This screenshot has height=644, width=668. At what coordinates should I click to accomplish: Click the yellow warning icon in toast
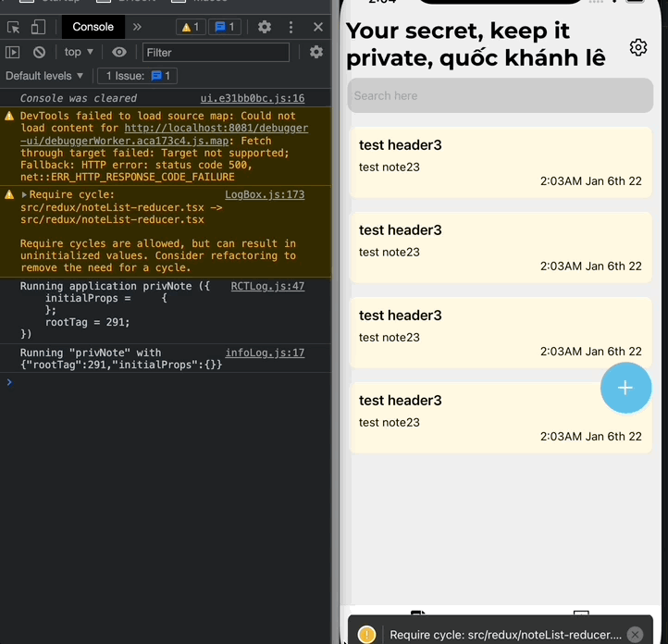(x=366, y=635)
